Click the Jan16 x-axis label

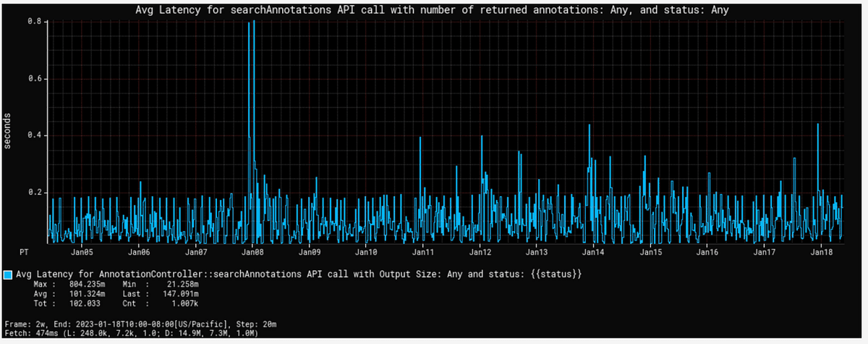(707, 252)
